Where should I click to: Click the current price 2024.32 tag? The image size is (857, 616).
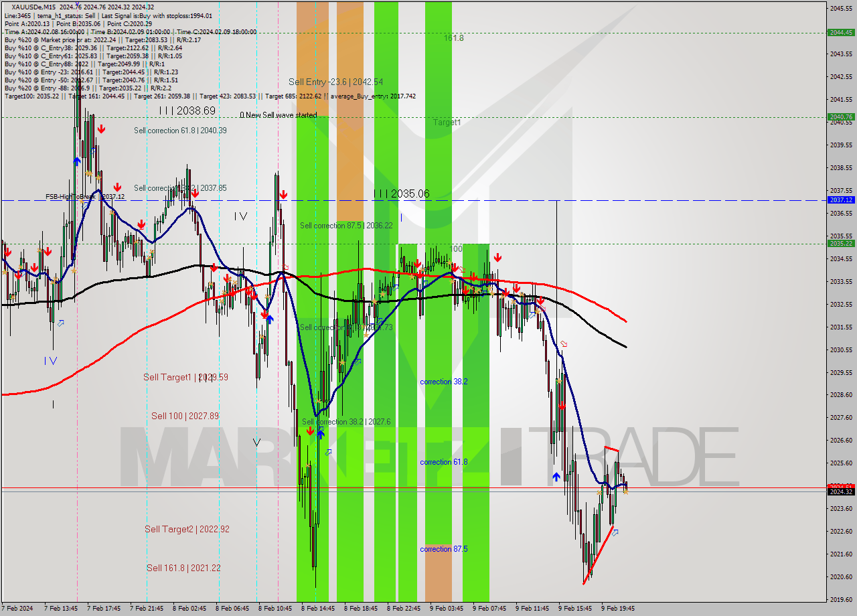coord(840,491)
